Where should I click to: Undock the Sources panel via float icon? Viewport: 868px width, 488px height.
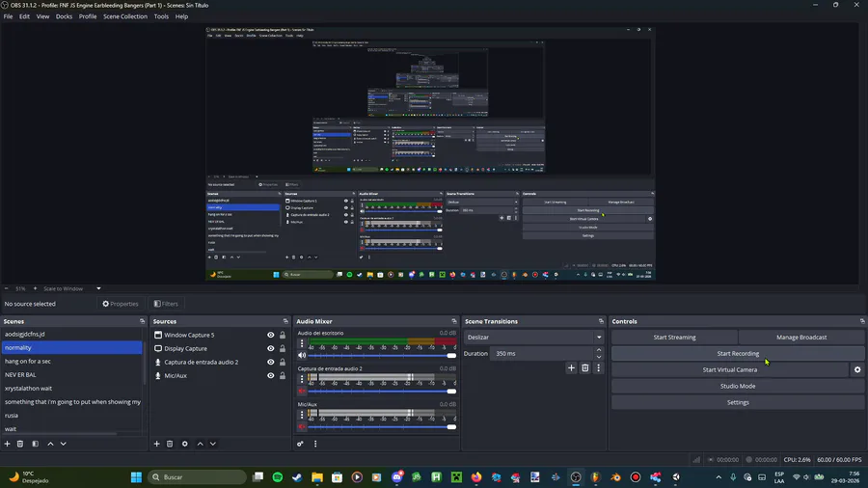(x=285, y=321)
